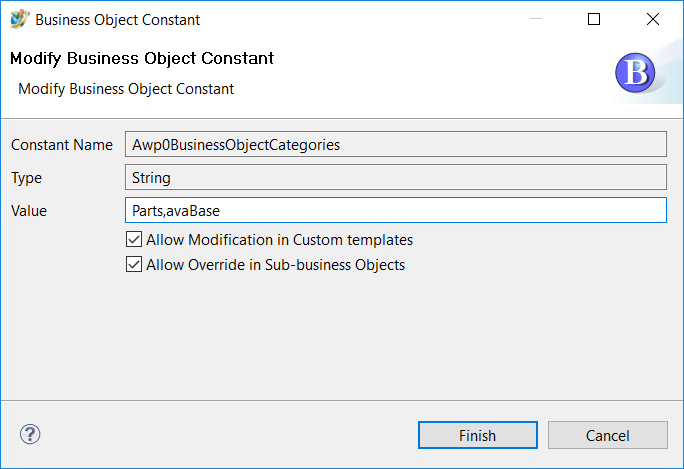Image resolution: width=684 pixels, height=469 pixels.
Task: Maximize the dialog window
Action: pyautogui.click(x=594, y=19)
